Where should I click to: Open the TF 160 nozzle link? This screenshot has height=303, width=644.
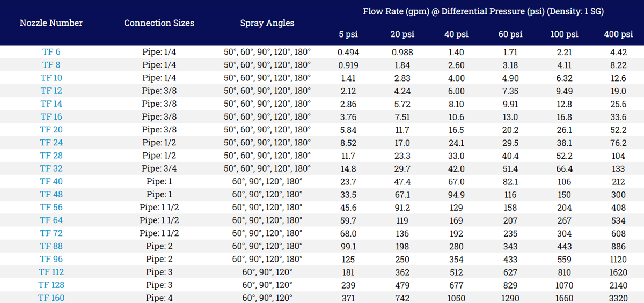pos(52,298)
